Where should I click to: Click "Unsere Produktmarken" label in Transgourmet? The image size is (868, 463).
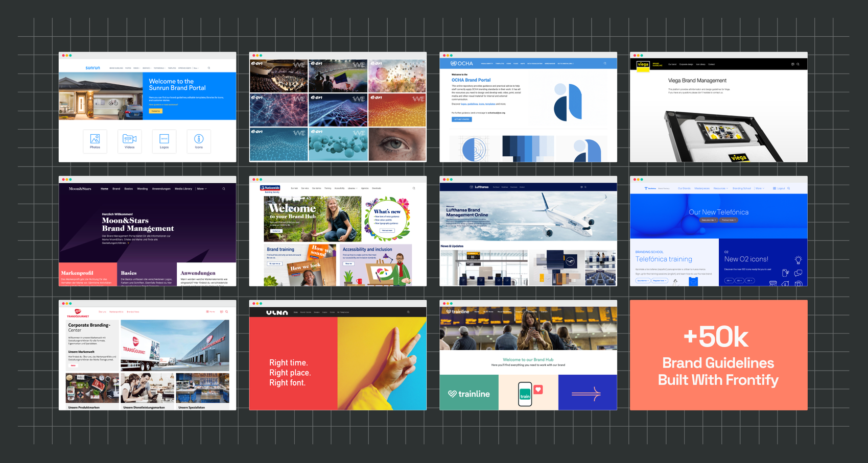pyautogui.click(x=84, y=407)
